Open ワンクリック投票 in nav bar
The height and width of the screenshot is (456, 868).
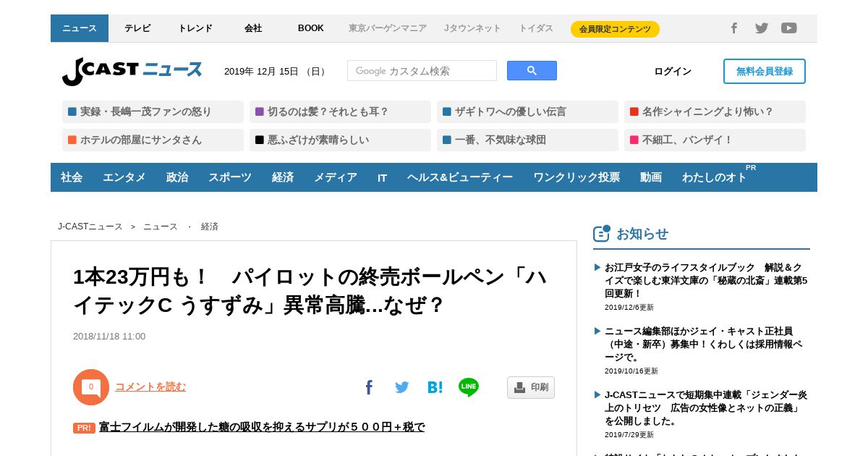(x=576, y=177)
